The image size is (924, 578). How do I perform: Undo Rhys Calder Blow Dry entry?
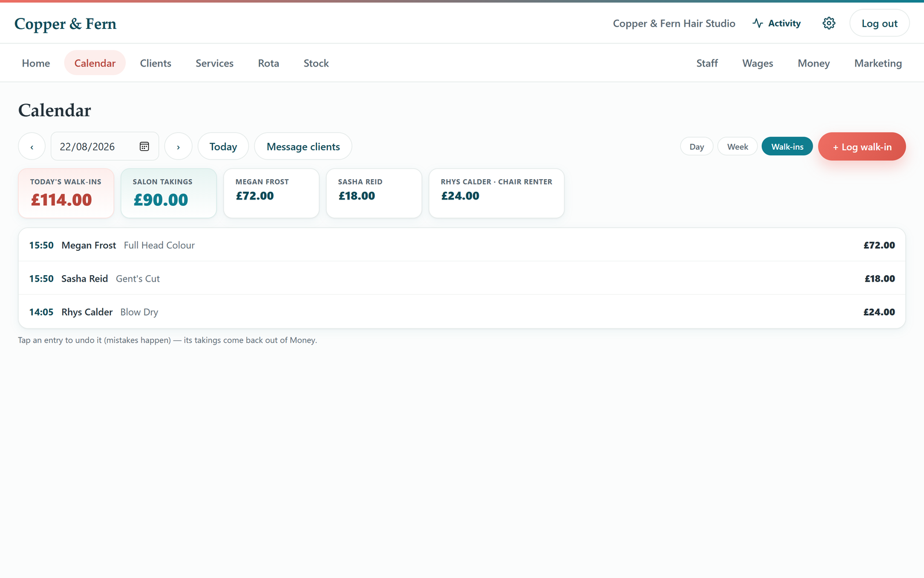tap(462, 312)
